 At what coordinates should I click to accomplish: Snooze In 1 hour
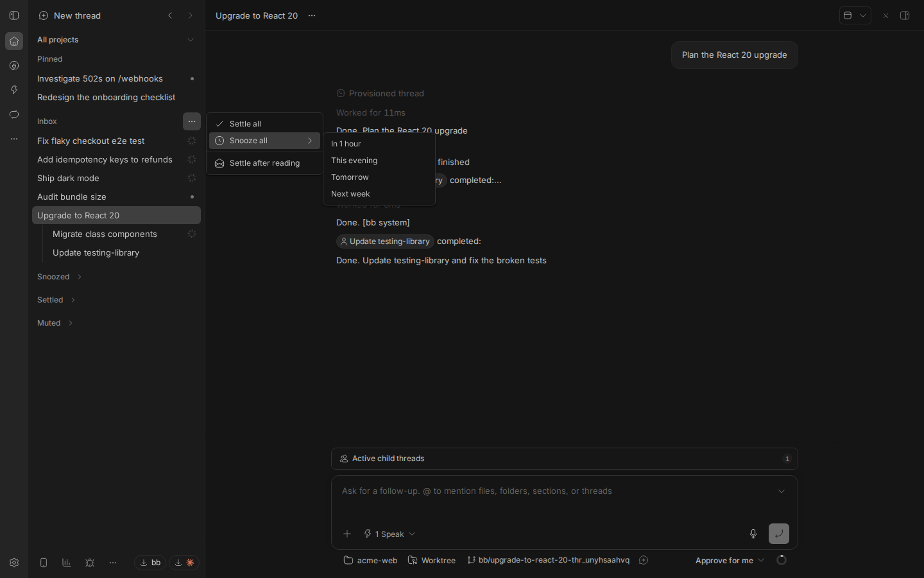[x=379, y=144]
